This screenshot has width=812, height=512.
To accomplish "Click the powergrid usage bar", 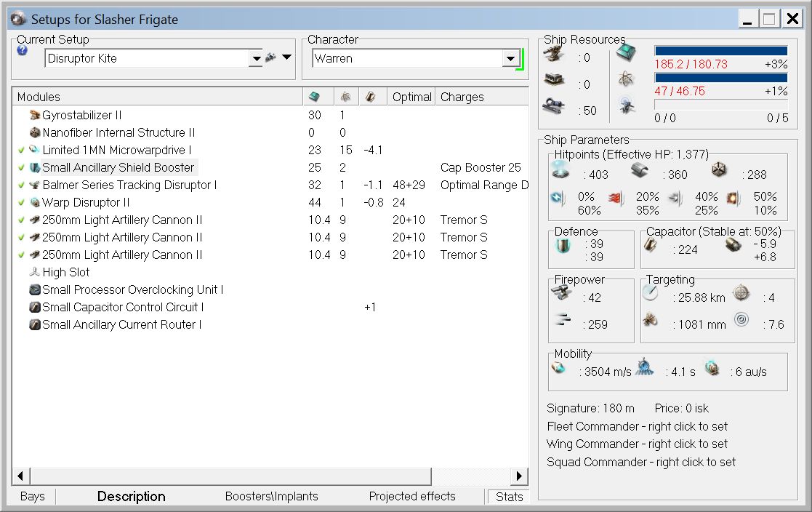I will pyautogui.click(x=721, y=78).
